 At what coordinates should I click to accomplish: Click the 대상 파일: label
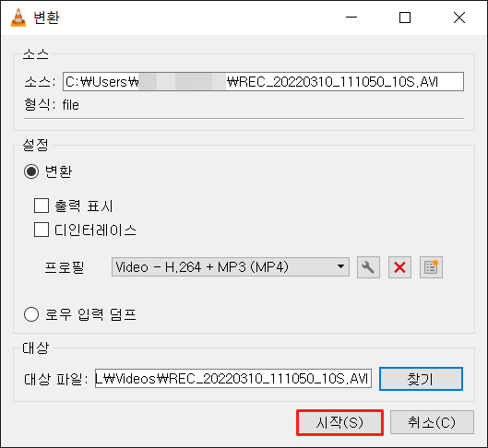56,379
